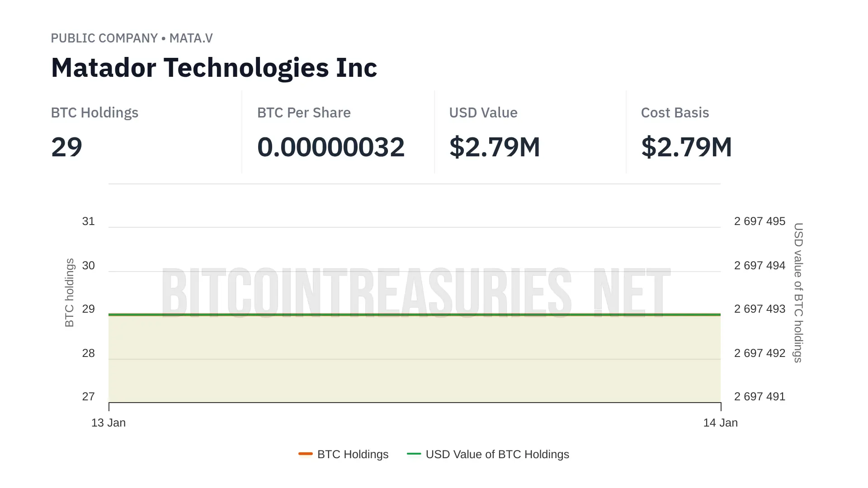
Task: Click the 13 Jan x-axis tick label
Action: [x=108, y=422]
